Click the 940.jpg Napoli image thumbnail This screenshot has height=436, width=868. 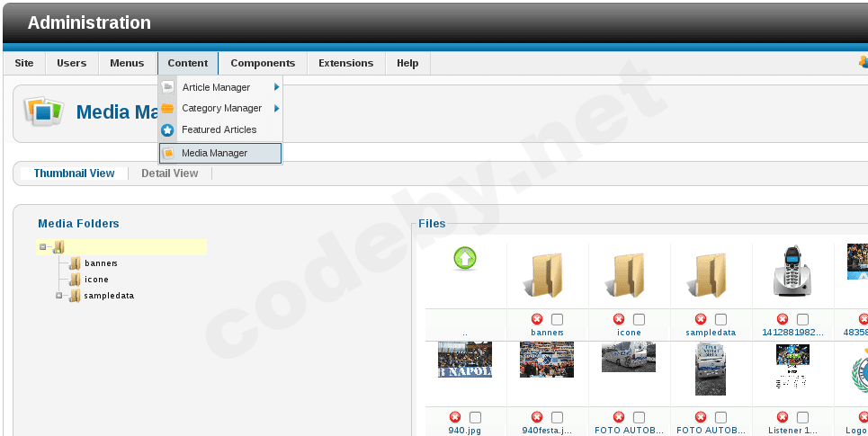[x=465, y=360]
